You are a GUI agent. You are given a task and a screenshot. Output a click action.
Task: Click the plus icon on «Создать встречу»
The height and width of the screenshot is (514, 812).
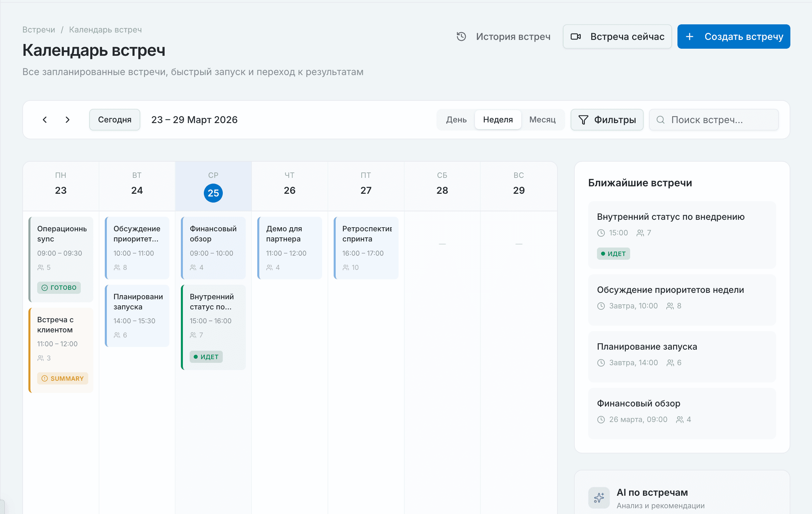[x=690, y=37]
